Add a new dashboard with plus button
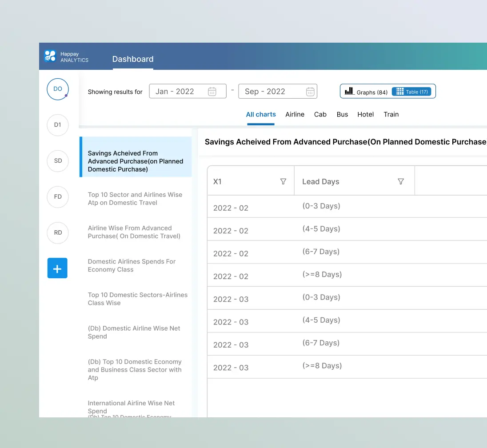 (x=57, y=268)
